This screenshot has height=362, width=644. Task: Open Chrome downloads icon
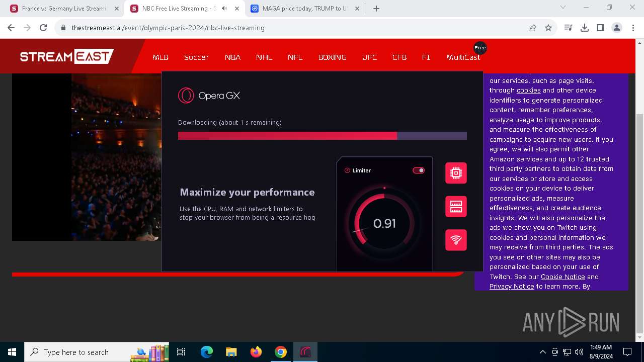point(585,28)
